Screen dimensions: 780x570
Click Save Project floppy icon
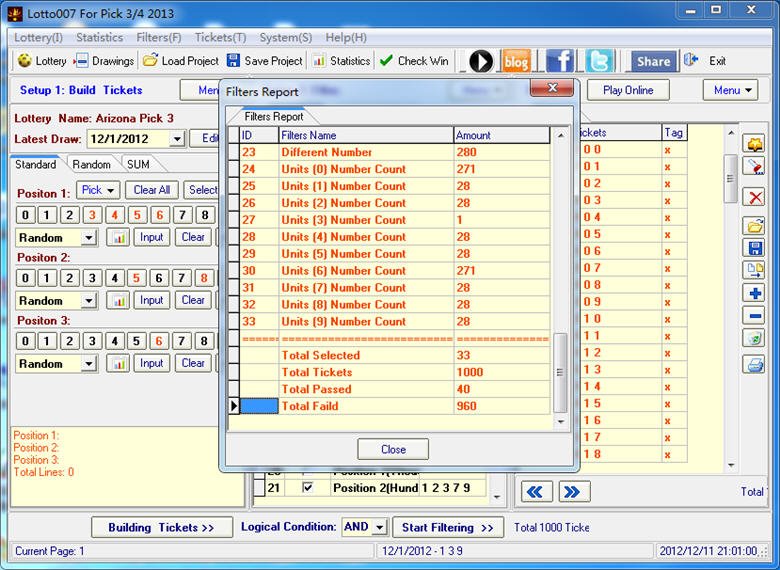pos(233,60)
